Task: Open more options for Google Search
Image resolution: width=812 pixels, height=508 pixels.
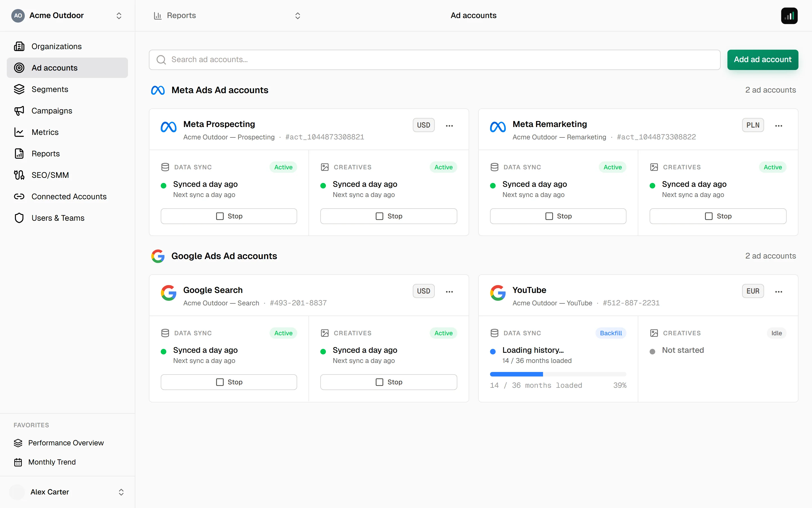Action: tap(449, 292)
